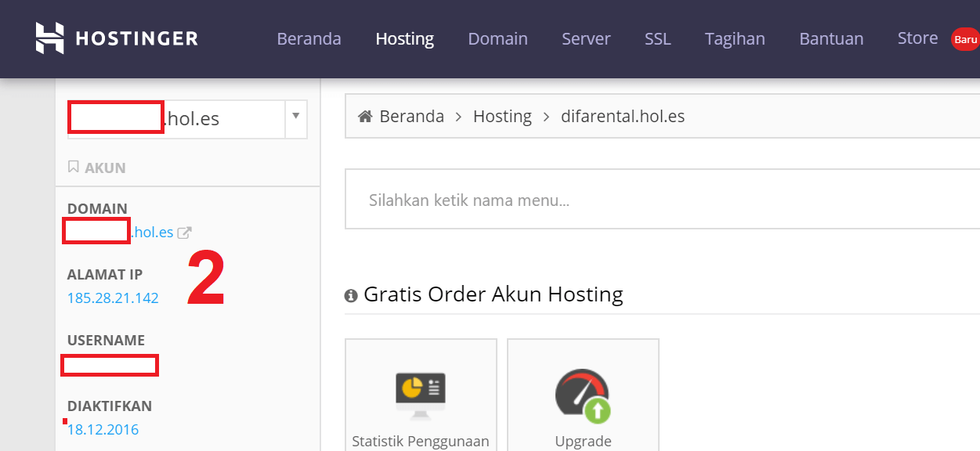Image resolution: width=980 pixels, height=451 pixels.
Task: Open the Bantuan menu item
Action: pos(831,38)
